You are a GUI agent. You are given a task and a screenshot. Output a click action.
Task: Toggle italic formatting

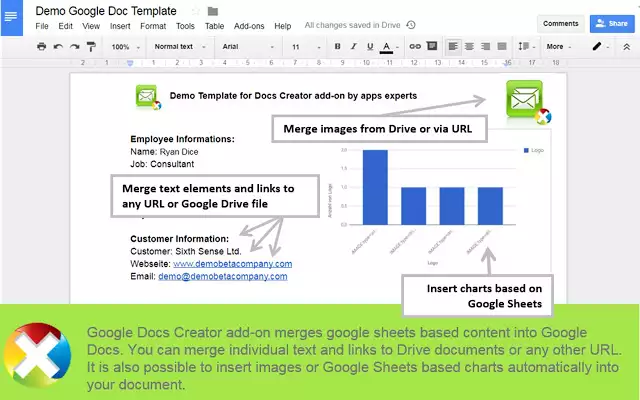(x=354, y=46)
